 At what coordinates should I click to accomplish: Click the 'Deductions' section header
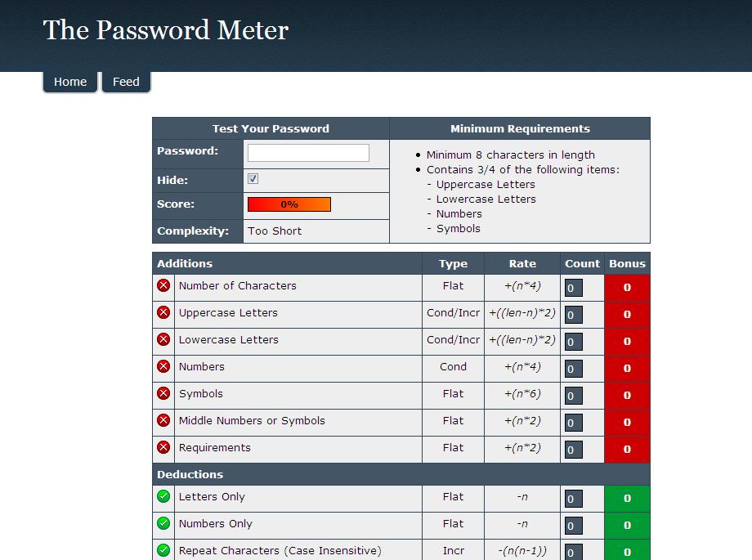click(x=190, y=474)
